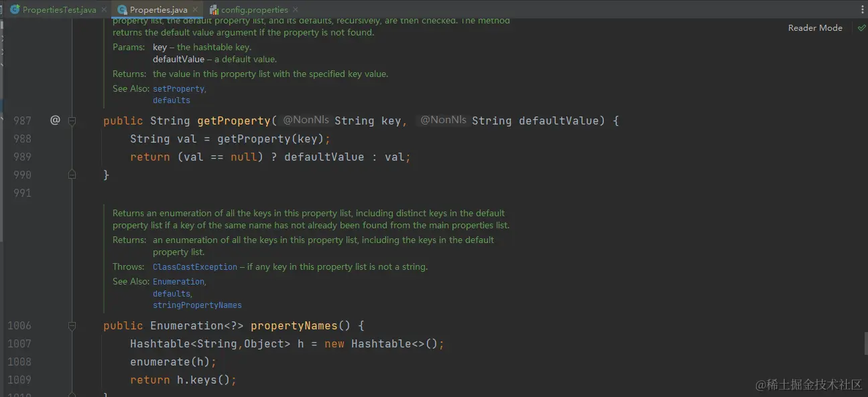Viewport: 868px width, 397px height.
Task: Click the PropertiesTest.java class file icon
Action: coord(14,10)
